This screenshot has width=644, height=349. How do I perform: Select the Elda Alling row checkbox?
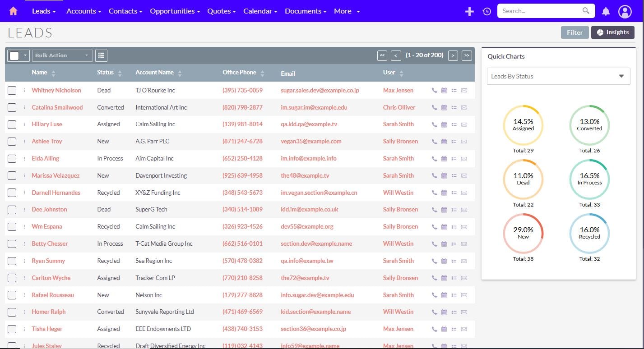click(x=12, y=159)
